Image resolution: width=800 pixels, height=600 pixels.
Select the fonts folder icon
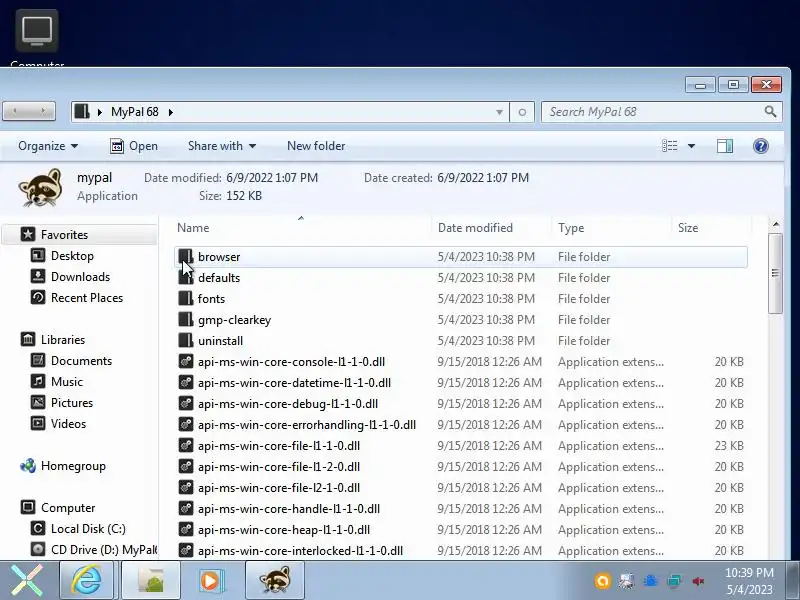click(x=186, y=298)
